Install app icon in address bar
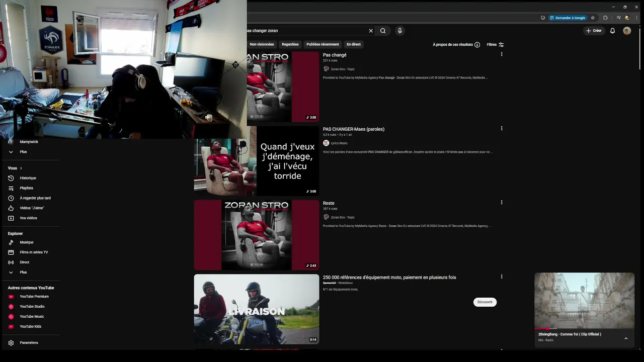This screenshot has width=644, height=362. (543, 18)
